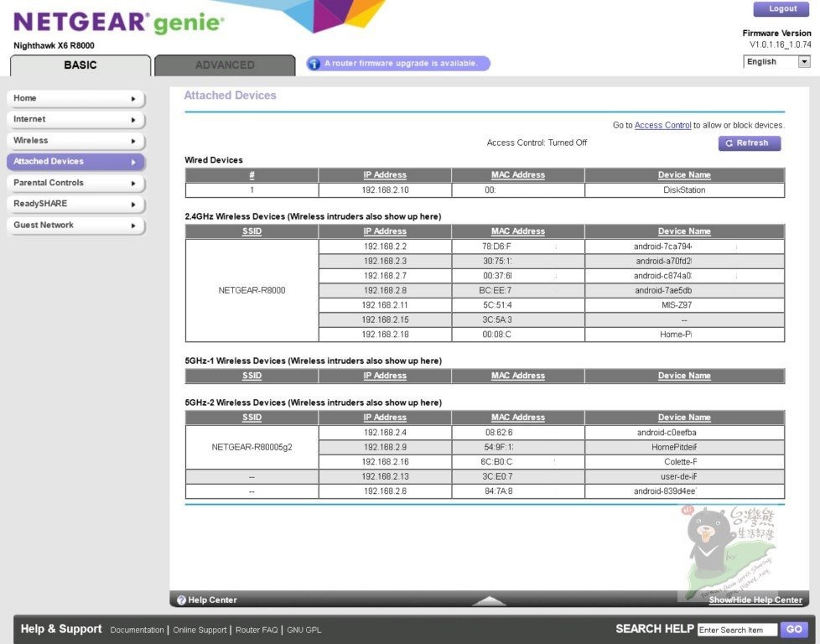Open the Documentation link
The height and width of the screenshot is (644, 820).
coord(137,630)
